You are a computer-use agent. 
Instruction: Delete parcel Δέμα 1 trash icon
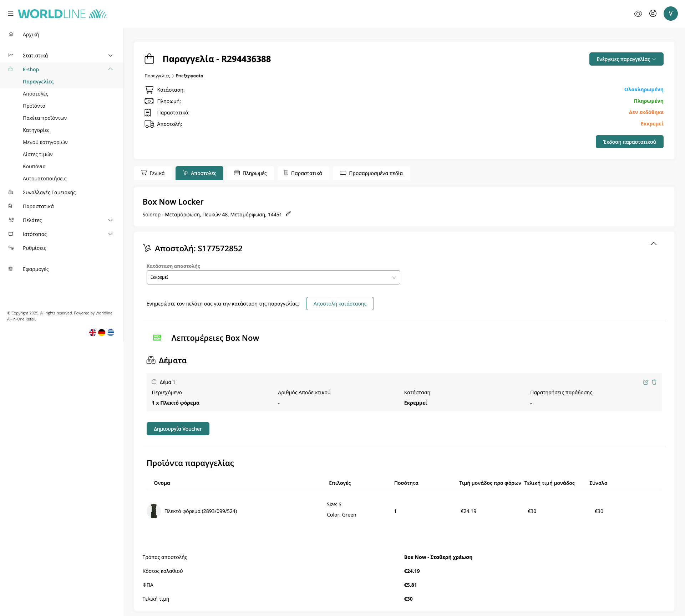coord(654,382)
